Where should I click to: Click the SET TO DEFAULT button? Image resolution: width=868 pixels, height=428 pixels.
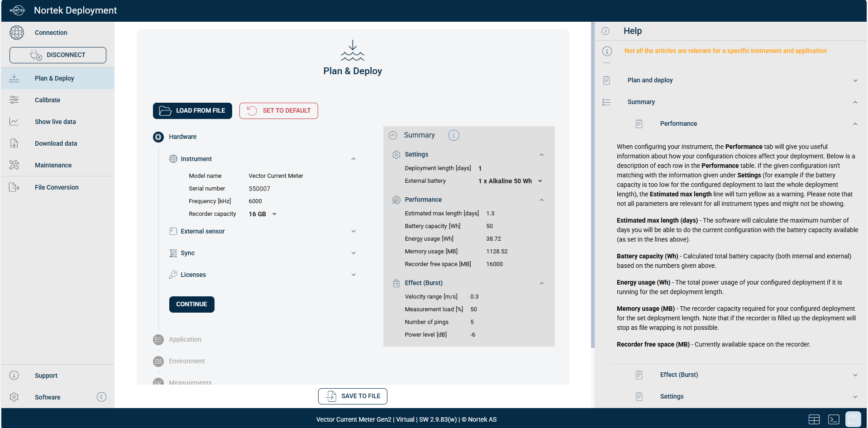278,111
